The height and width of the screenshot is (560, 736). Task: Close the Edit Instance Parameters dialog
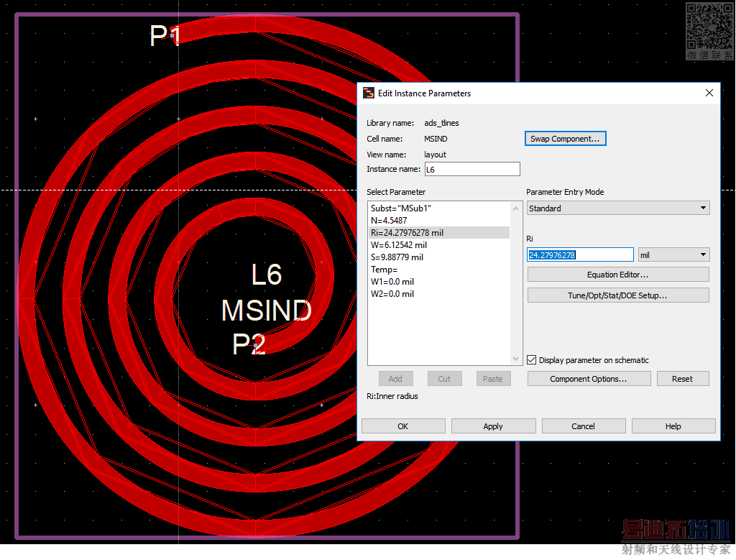[709, 93]
